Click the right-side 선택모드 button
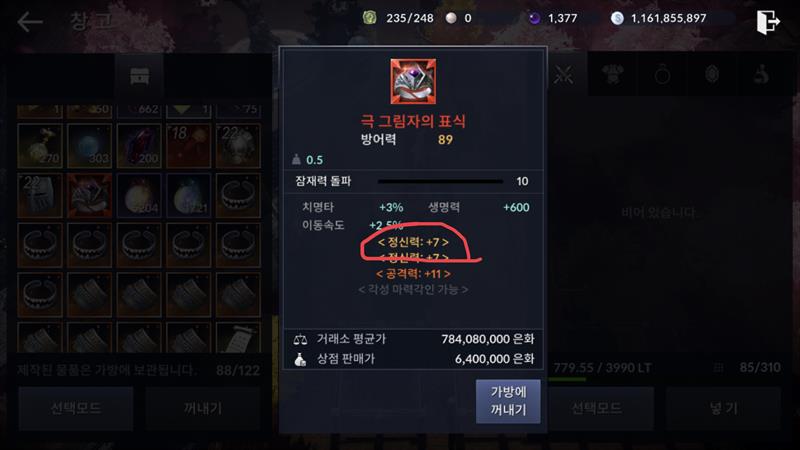Image resolution: width=800 pixels, height=450 pixels. pos(596,408)
